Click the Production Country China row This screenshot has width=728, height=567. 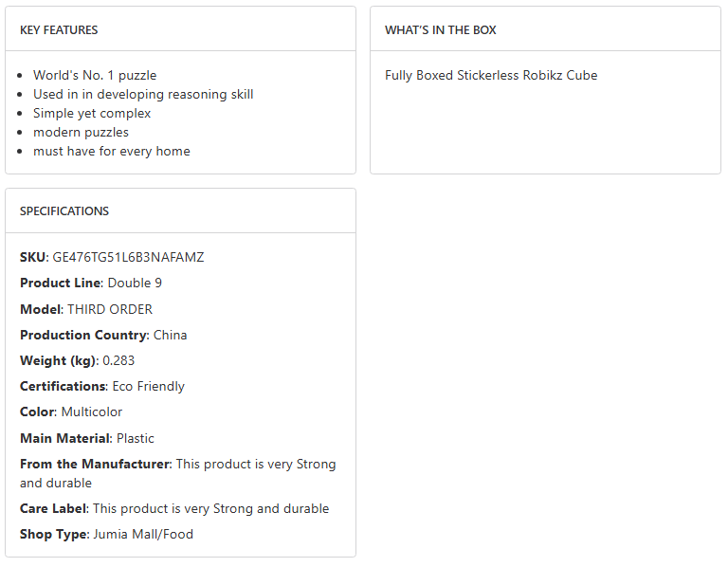[103, 335]
